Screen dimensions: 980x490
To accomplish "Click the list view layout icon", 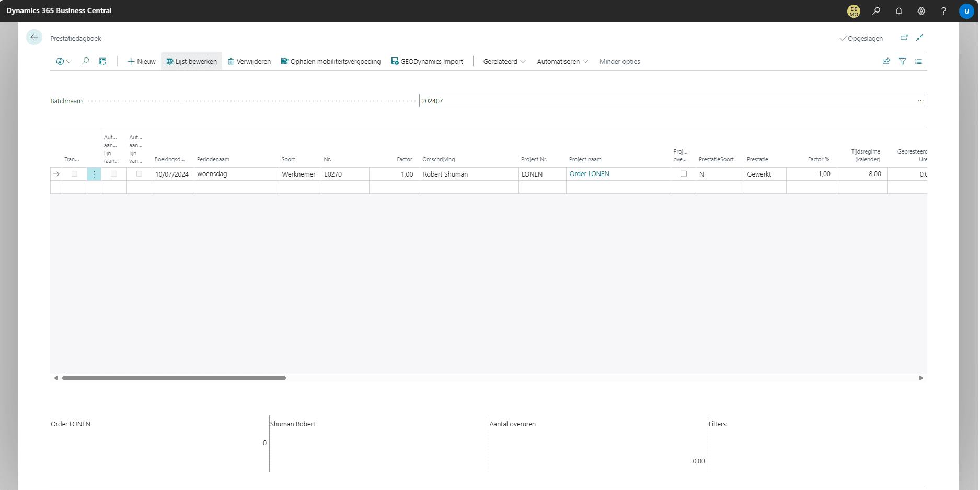I will 918,61.
